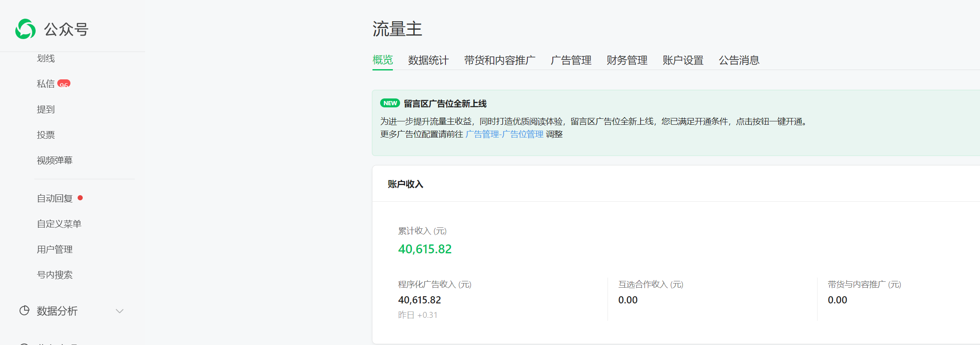980x345 pixels.
Task: View the 公告消息 tab
Action: [739, 60]
